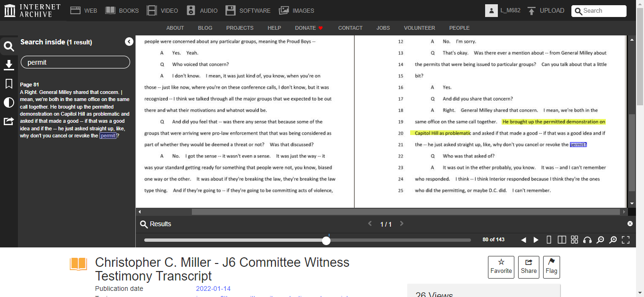Flip to the next page
644x297 pixels.
536,240
